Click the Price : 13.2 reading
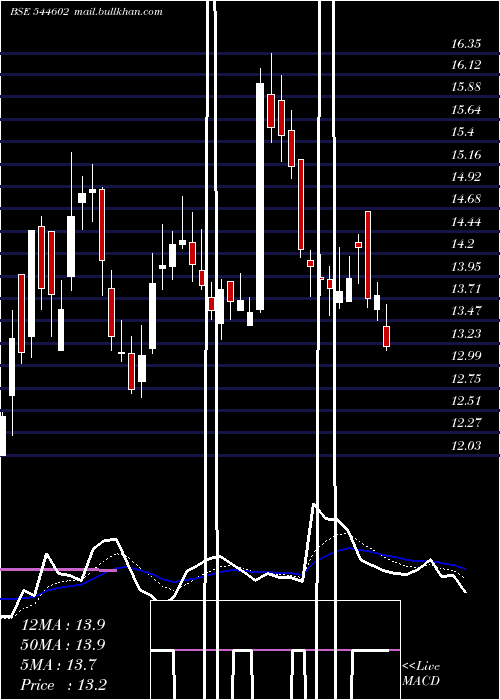 pos(63,685)
